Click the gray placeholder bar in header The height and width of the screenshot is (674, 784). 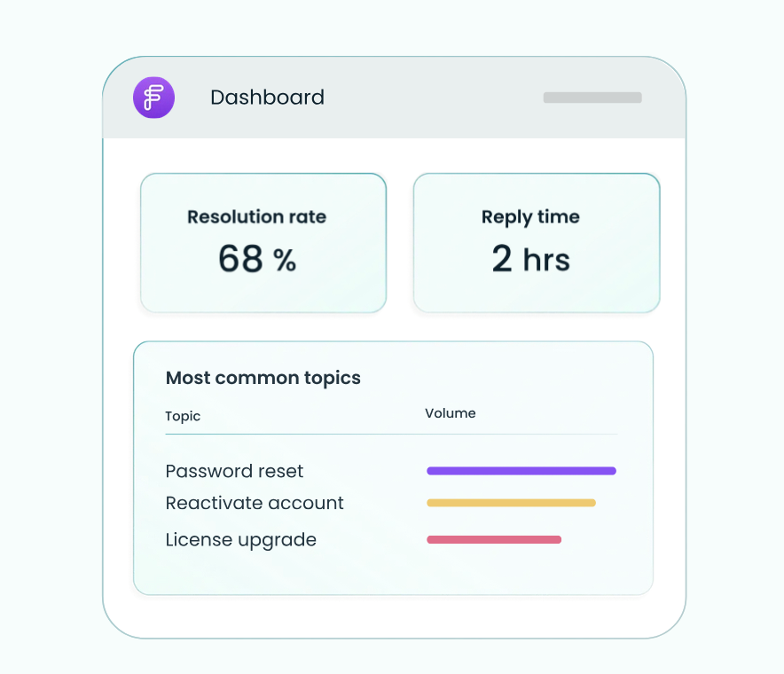pos(592,98)
